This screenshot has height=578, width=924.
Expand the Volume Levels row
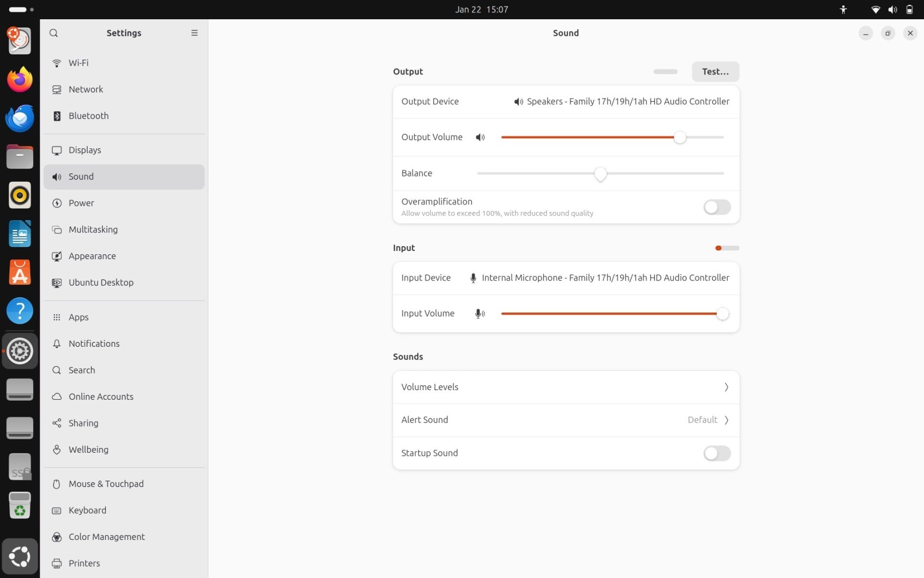tap(566, 387)
